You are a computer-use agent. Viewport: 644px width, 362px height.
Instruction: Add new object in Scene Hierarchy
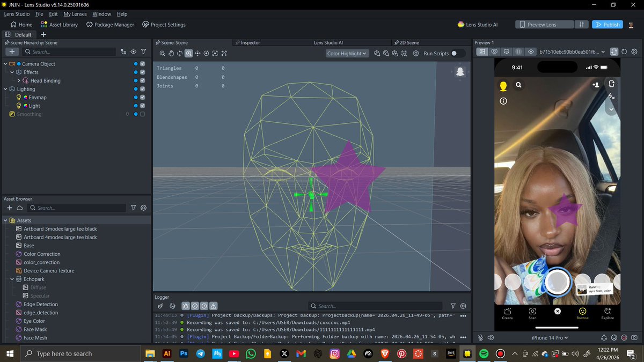pos(12,51)
